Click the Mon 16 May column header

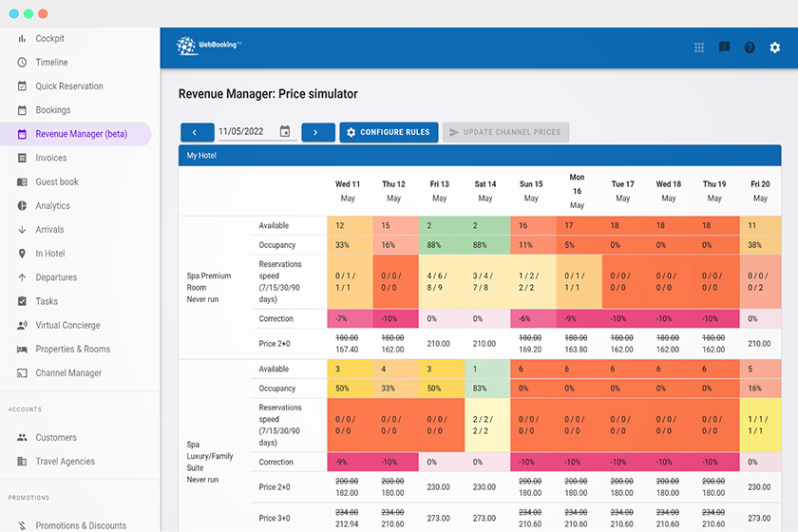(x=577, y=191)
